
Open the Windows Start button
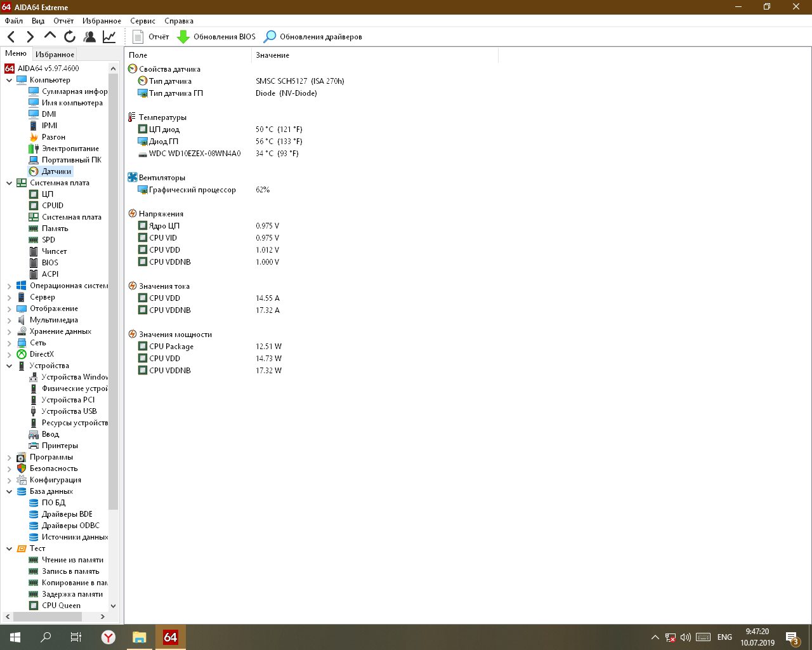point(15,637)
